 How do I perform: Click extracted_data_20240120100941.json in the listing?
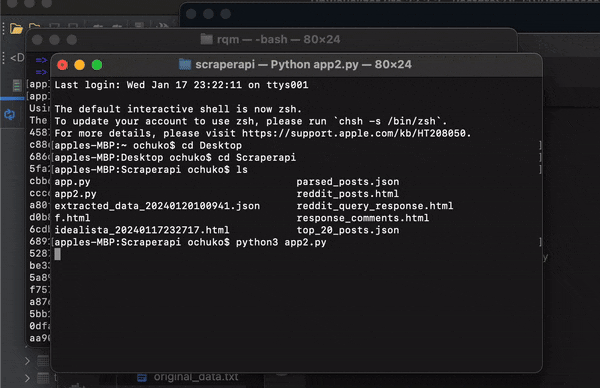tap(157, 206)
